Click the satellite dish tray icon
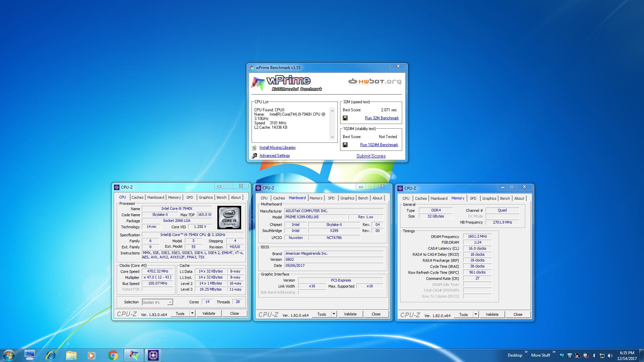644x362 pixels. [x=578, y=355]
